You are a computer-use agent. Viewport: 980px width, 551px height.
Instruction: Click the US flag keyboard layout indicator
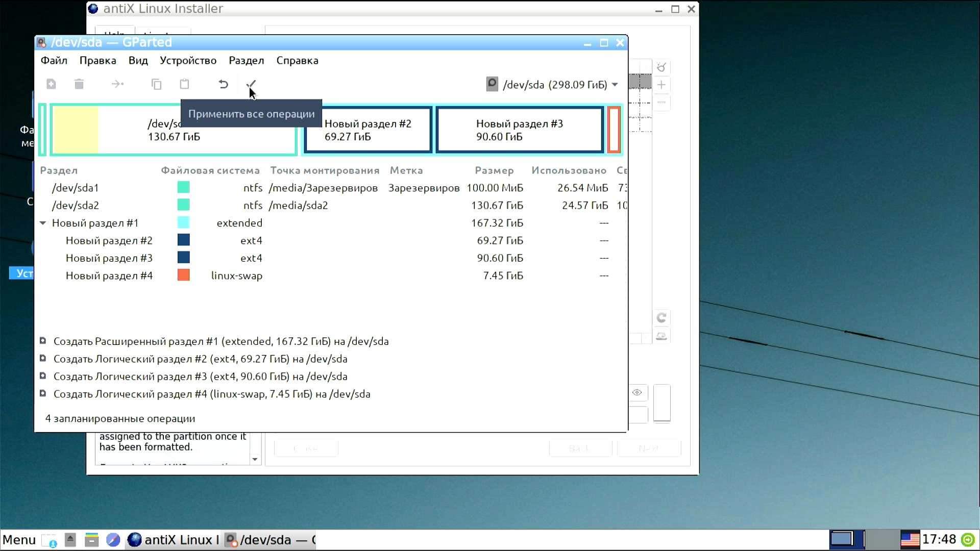point(910,540)
